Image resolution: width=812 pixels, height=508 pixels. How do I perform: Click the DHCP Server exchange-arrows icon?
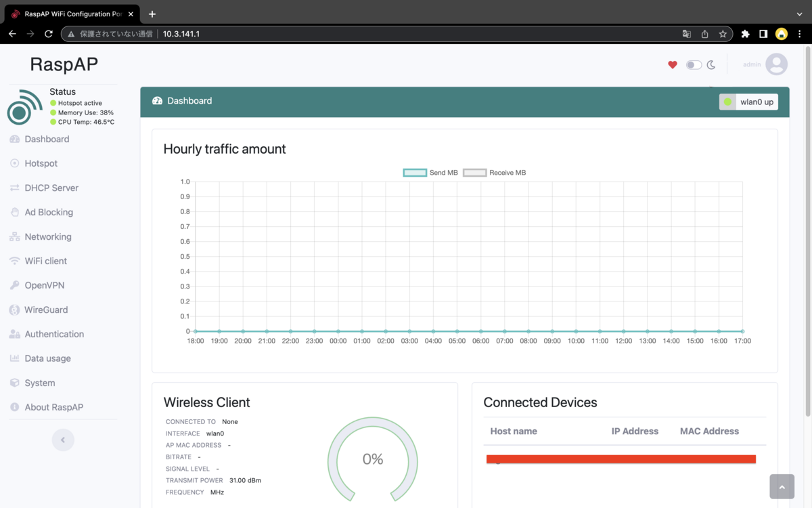click(14, 188)
